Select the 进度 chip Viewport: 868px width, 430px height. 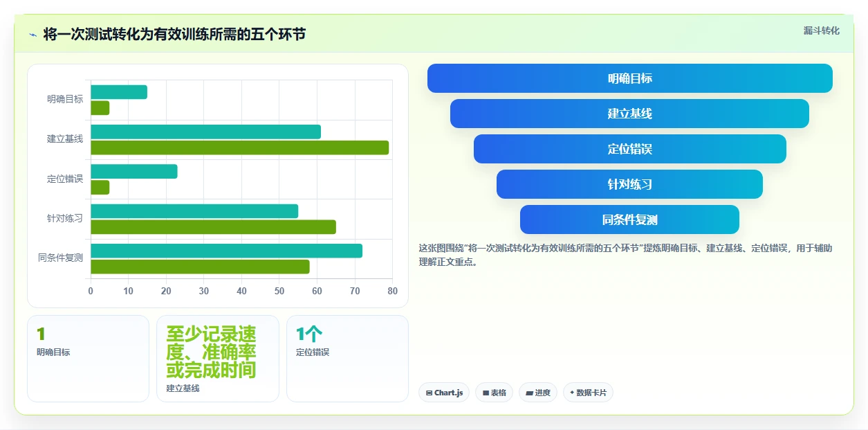[x=538, y=393]
